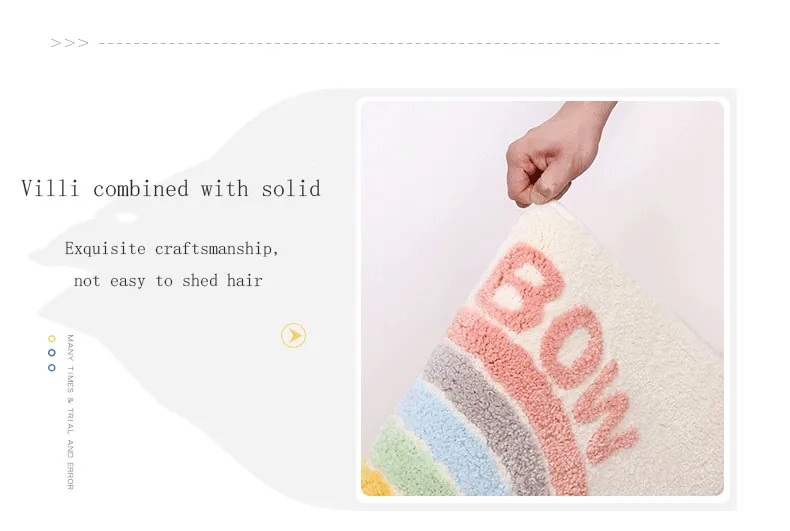Click the white oval eye of bird silhouette
The width and height of the screenshot is (790, 531).
click(125, 218)
